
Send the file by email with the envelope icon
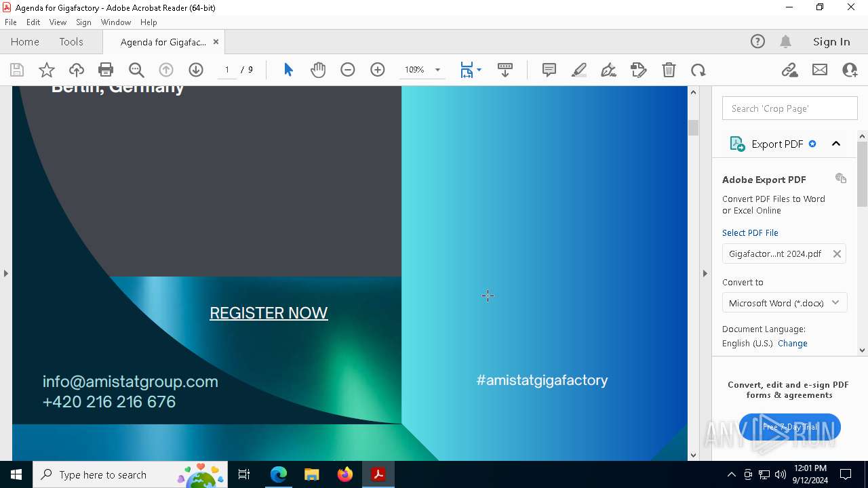pyautogui.click(x=820, y=70)
